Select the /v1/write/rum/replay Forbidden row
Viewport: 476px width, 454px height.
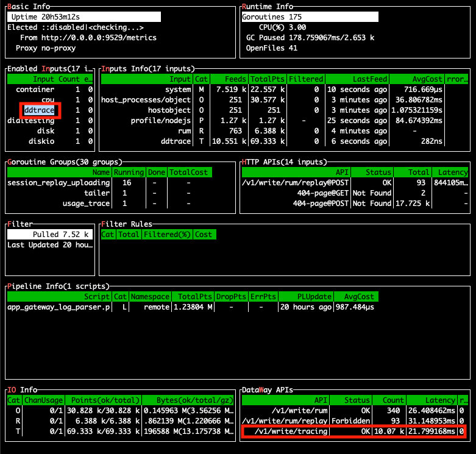pos(355,421)
